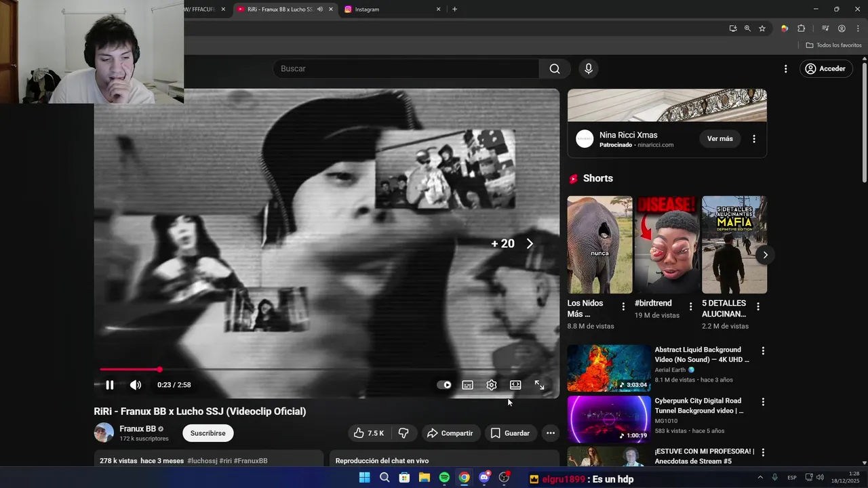Open the Chrome extensions puzzle icon
Viewport: 868px width, 488px height.
coord(802,28)
